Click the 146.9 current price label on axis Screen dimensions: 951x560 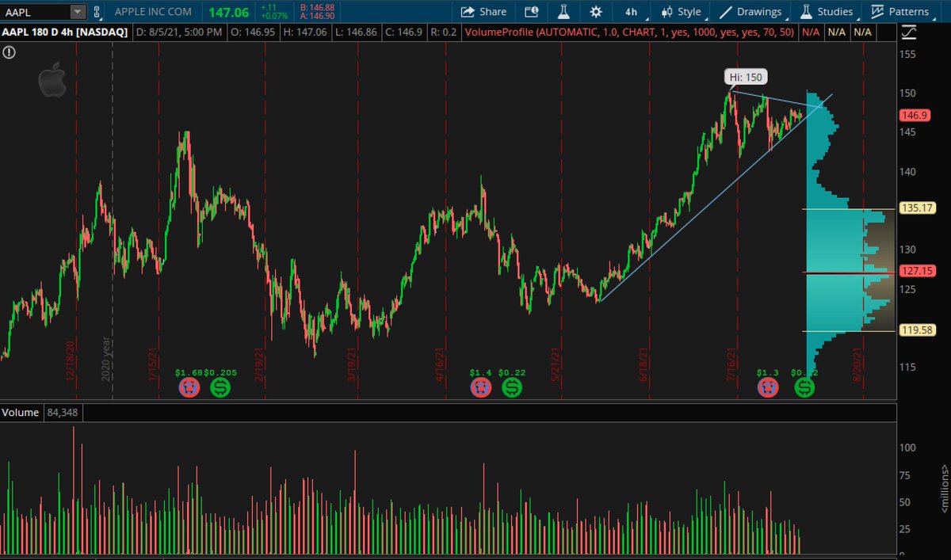pos(913,115)
